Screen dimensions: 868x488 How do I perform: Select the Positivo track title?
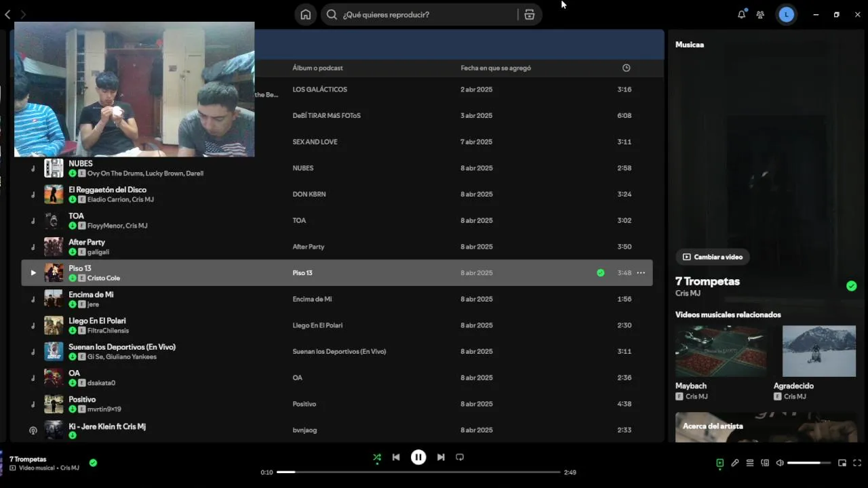tap(82, 399)
